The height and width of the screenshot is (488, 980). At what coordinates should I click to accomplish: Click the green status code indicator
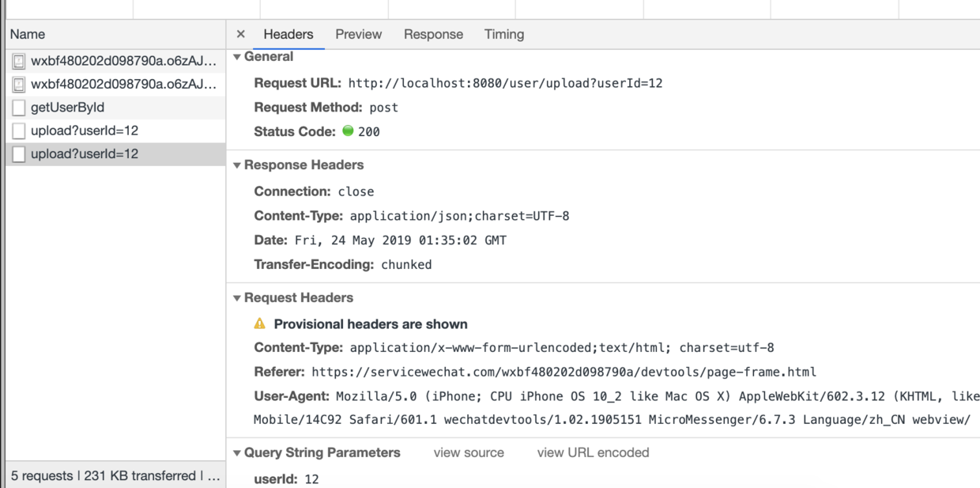pos(348,131)
